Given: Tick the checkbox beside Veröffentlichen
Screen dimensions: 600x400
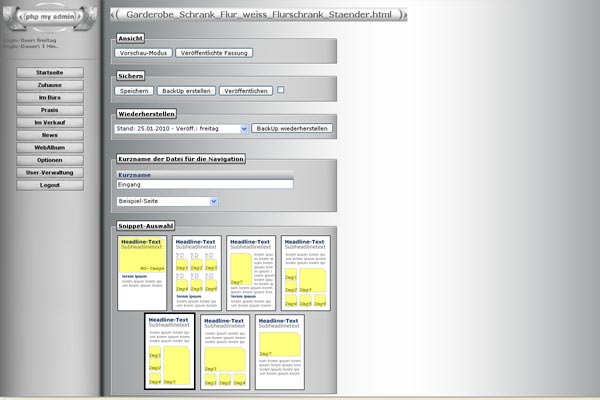Looking at the screenshot, I should click(x=281, y=90).
